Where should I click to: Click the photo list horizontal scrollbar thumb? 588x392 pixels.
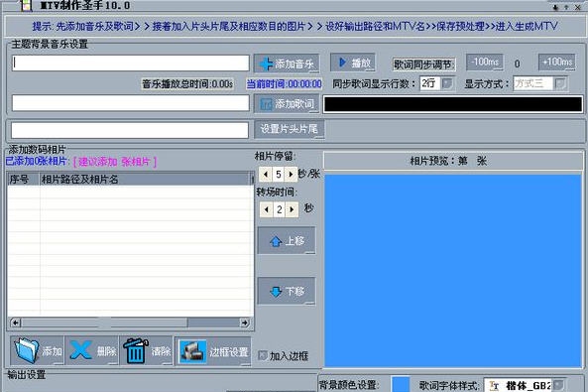click(104, 323)
